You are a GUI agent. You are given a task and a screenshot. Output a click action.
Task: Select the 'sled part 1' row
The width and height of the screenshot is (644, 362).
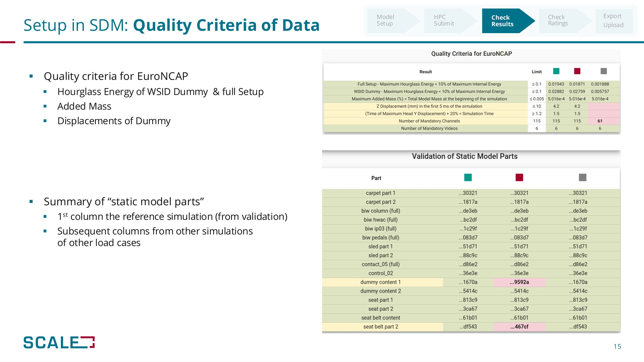[x=471, y=247]
